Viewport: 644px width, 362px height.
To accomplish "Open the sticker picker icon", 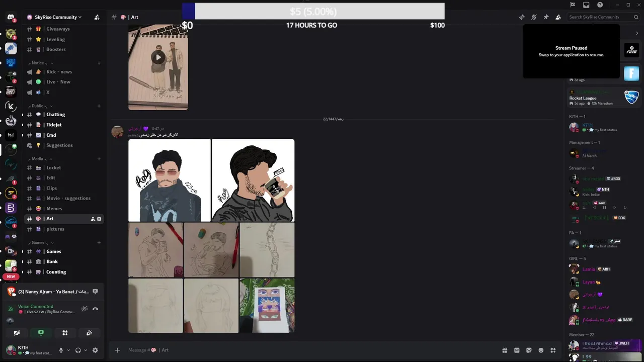I will (529, 350).
